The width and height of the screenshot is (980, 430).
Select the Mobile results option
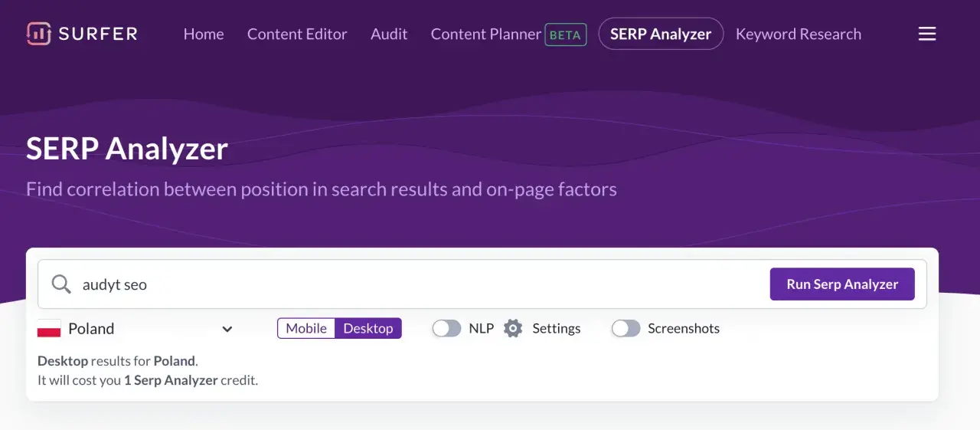306,328
